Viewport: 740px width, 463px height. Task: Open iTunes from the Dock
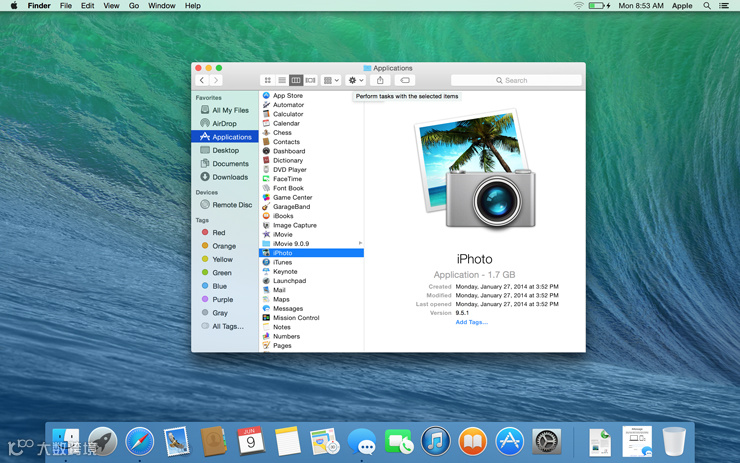point(435,441)
